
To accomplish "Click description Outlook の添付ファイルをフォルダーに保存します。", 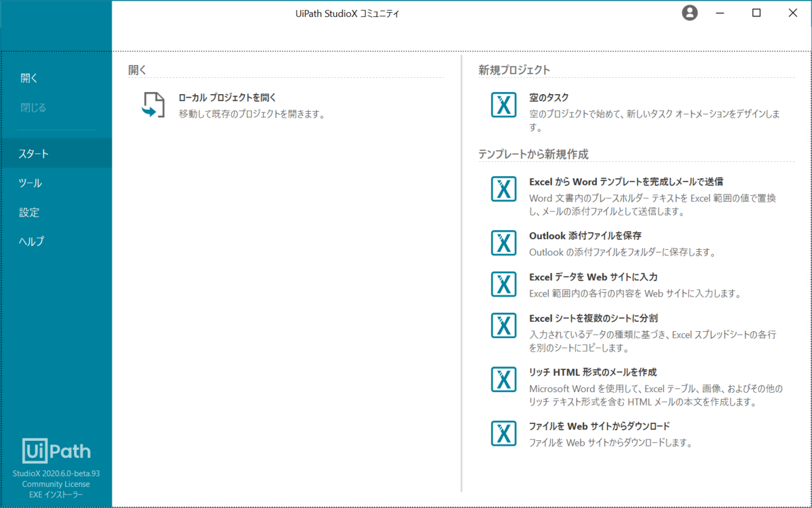I will [x=623, y=253].
